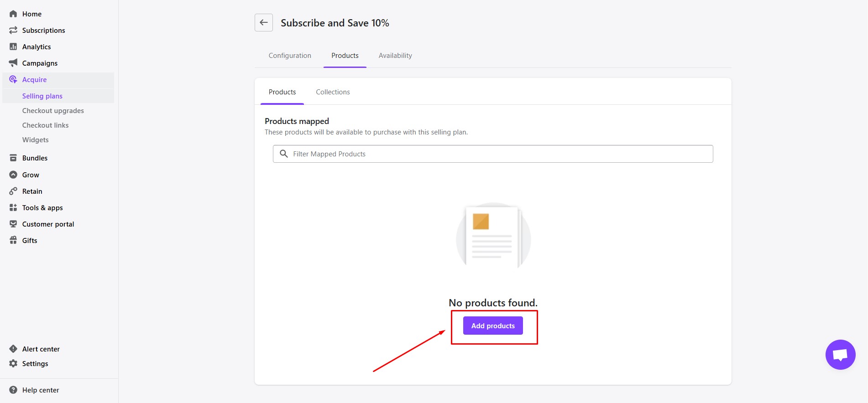Screen dimensions: 868x403
Task: Switch to the Availability tab
Action: tap(395, 56)
